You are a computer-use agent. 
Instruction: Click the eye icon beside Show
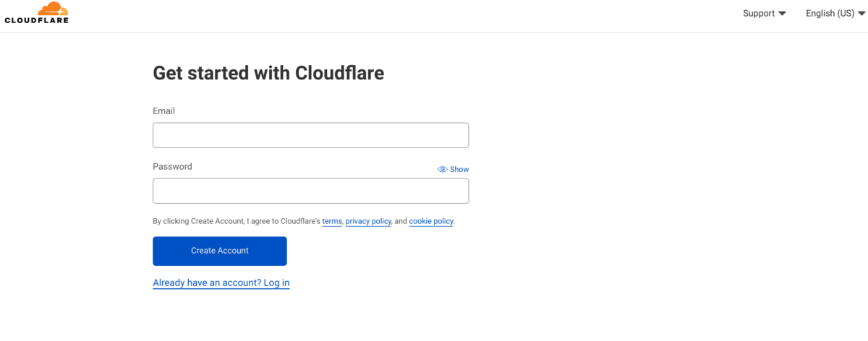(x=443, y=169)
